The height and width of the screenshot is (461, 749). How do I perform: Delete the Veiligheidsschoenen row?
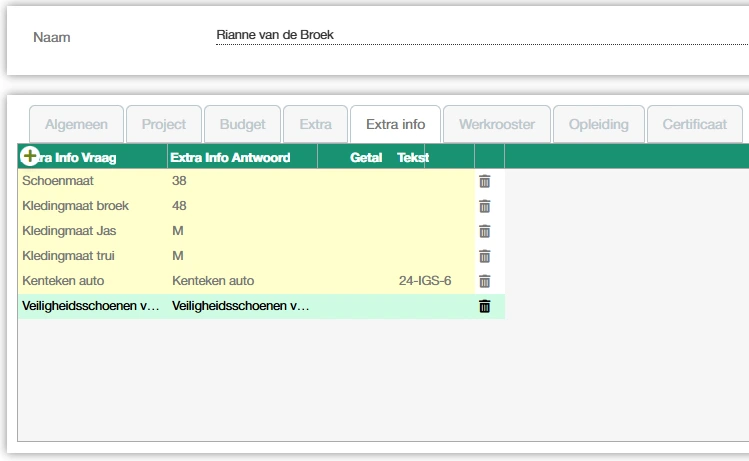tap(485, 306)
